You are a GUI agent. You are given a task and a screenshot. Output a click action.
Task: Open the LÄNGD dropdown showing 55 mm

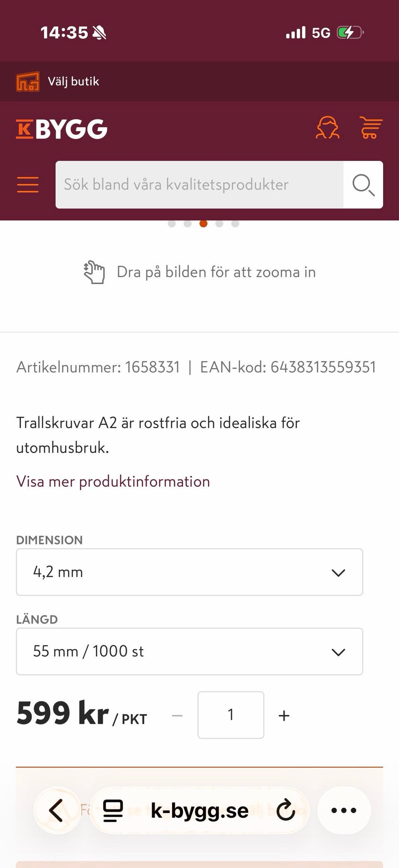(x=189, y=651)
